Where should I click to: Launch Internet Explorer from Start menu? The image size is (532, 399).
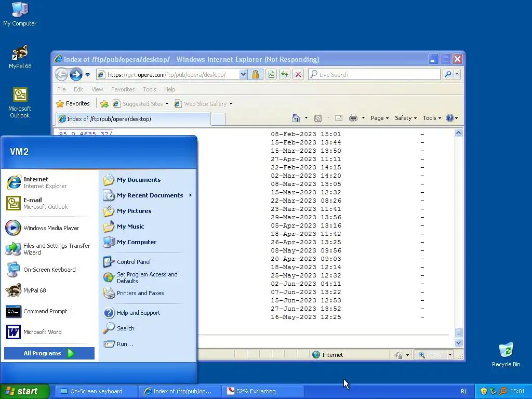(49, 182)
